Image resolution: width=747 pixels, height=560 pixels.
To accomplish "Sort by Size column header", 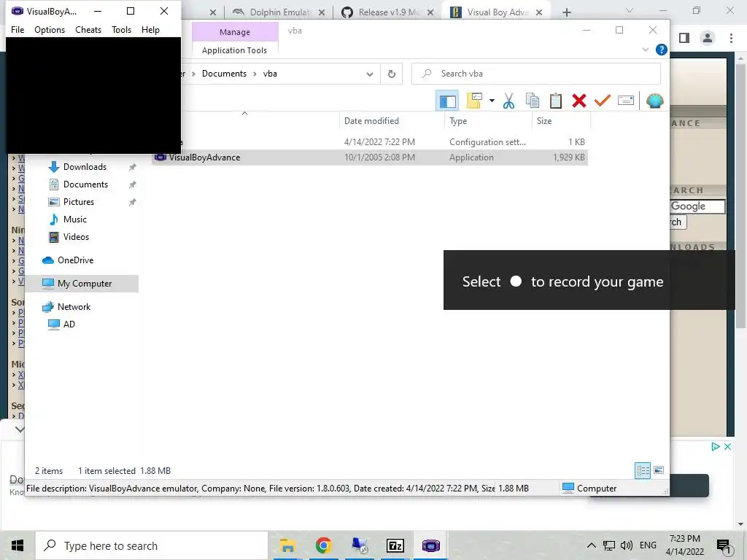I will [561, 121].
